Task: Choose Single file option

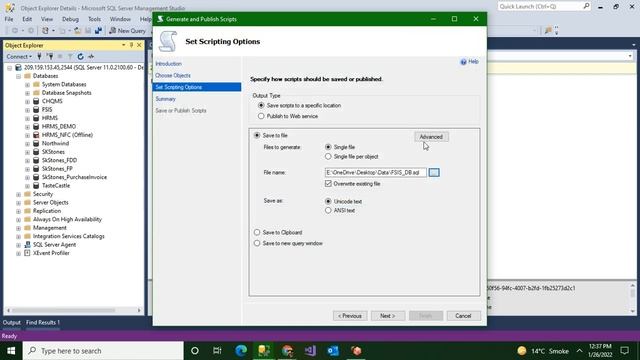Action: [x=328, y=147]
